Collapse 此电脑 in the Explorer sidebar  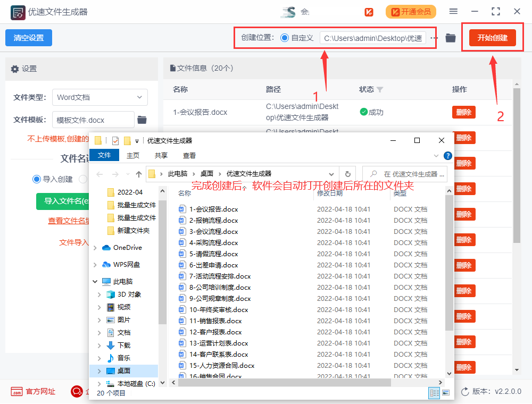95,281
